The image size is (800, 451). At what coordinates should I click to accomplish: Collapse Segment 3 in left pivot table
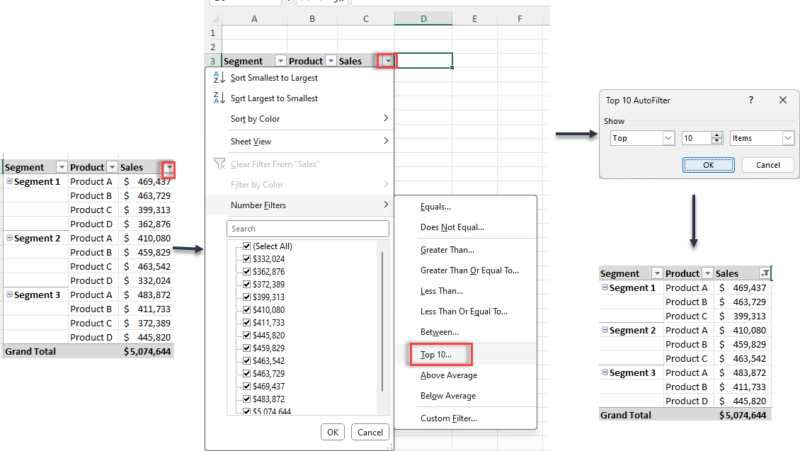coord(9,294)
